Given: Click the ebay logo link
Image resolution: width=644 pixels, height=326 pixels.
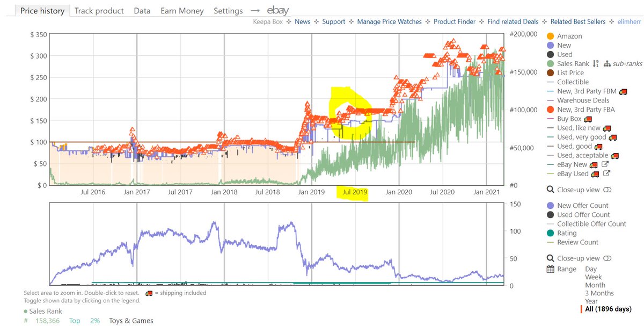Looking at the screenshot, I should coord(278,11).
